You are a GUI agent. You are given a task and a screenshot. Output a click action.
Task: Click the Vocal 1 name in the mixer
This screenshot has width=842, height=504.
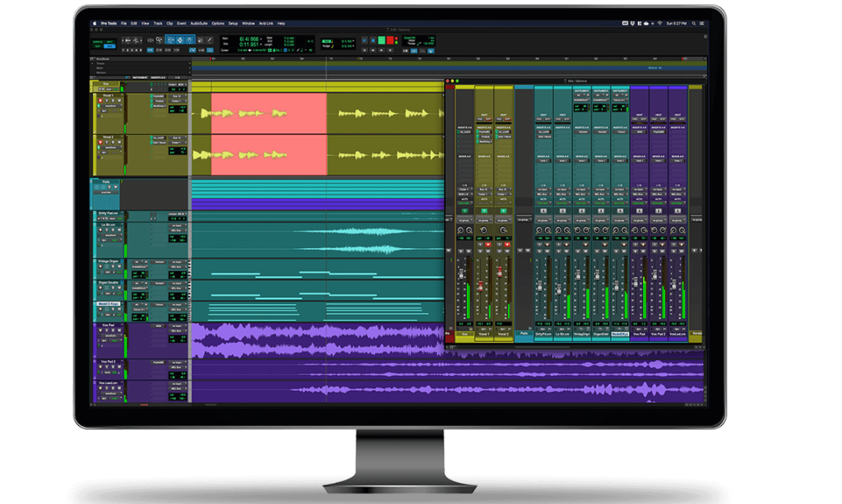click(483, 332)
